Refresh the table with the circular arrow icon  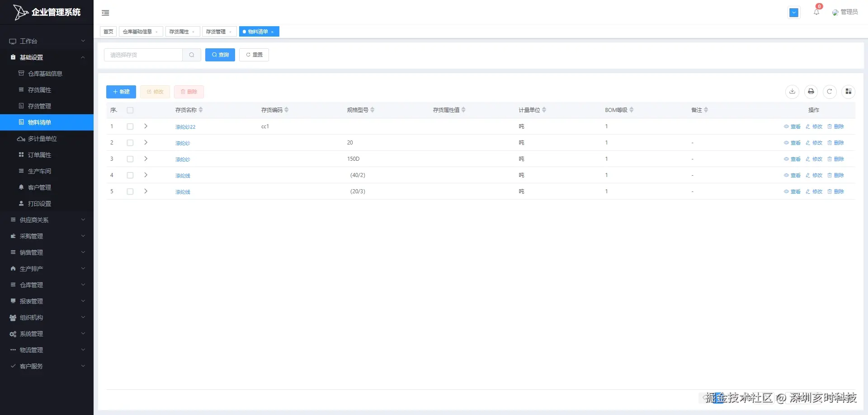coord(830,92)
